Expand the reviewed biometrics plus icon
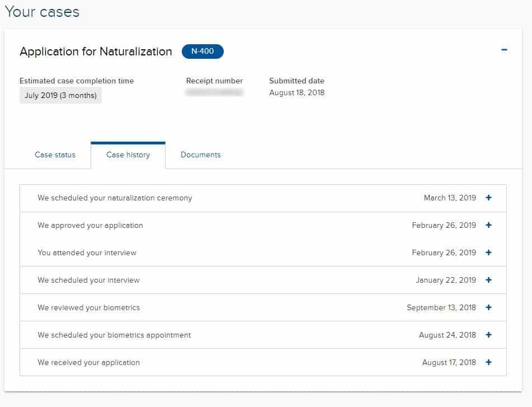Viewport: 532px width, 407px height. [488, 307]
